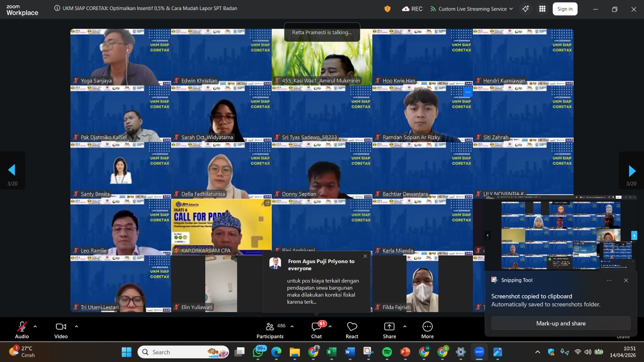Open Snipping Tool notification settings dots

click(x=609, y=280)
